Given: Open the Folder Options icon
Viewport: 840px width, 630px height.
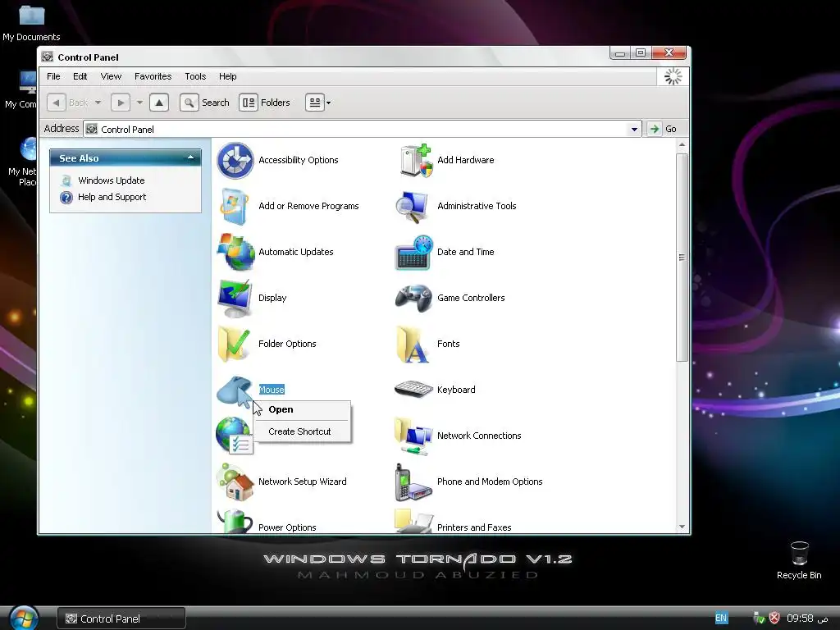Looking at the screenshot, I should click(x=235, y=345).
